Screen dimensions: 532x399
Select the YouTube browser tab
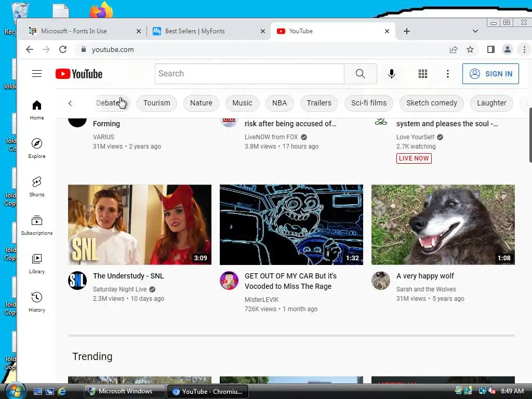[x=332, y=31]
